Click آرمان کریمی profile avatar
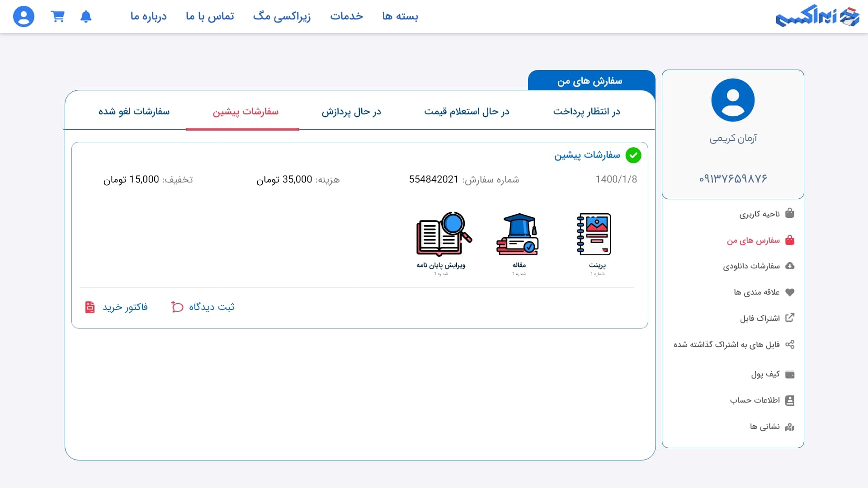This screenshot has width=868, height=488. (733, 100)
